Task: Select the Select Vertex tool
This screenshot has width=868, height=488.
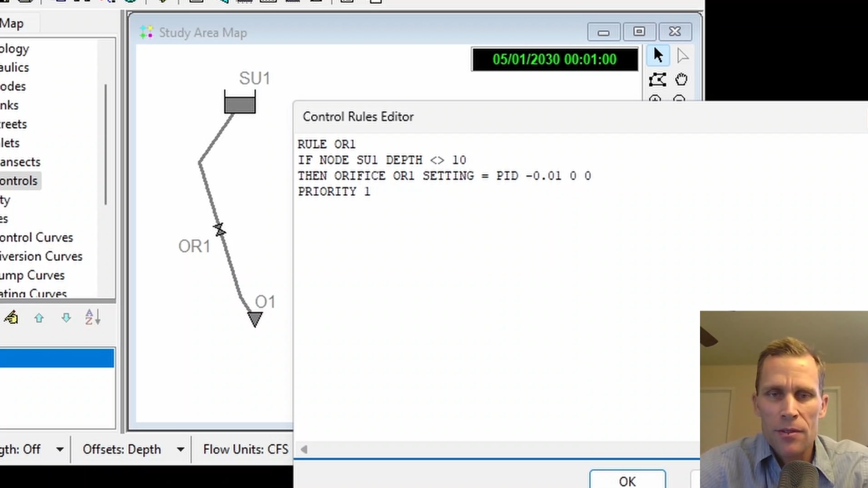Action: click(x=682, y=55)
